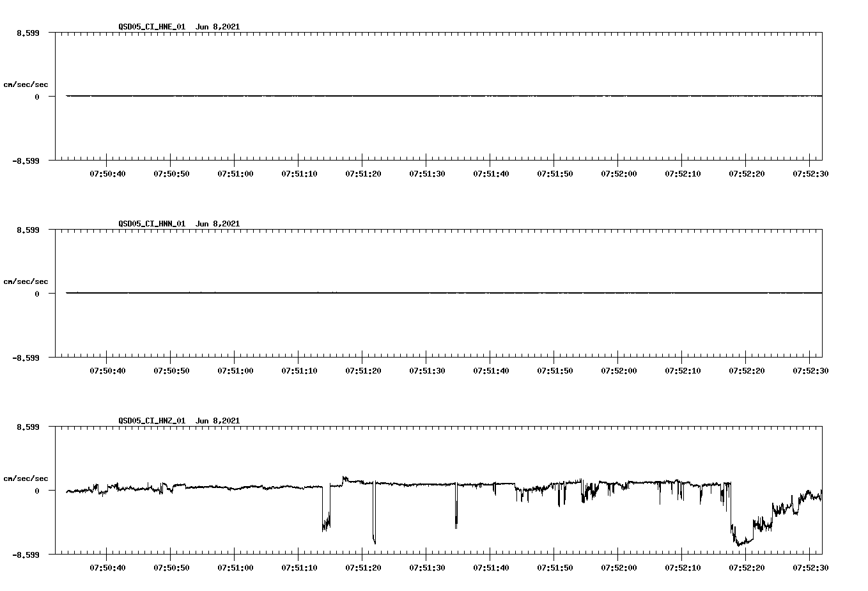The height and width of the screenshot is (591, 868).
Task: Click the zero label of the HNN axis
Action: tap(37, 294)
